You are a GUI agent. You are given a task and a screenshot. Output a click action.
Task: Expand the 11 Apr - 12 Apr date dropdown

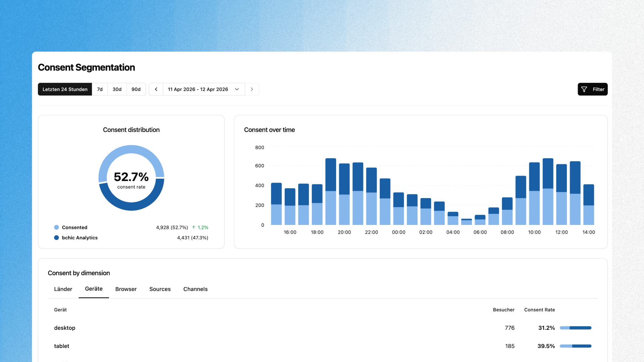pyautogui.click(x=237, y=89)
